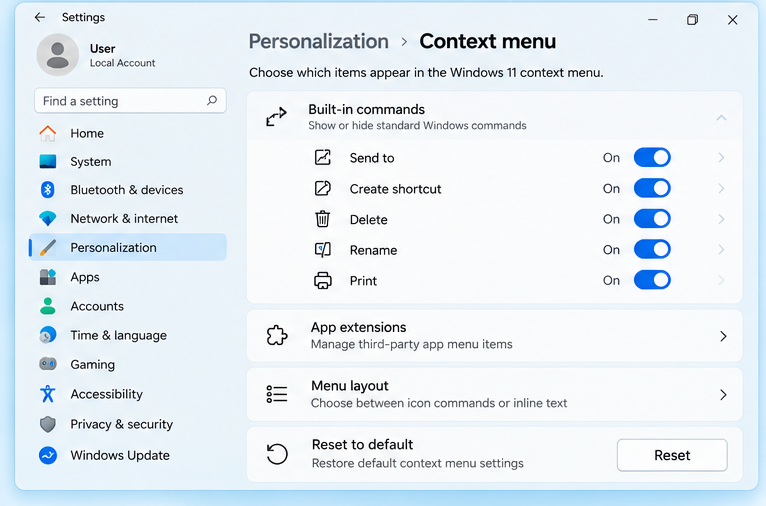Switch off the Delete toggle
This screenshot has height=506, width=766.
coord(652,219)
